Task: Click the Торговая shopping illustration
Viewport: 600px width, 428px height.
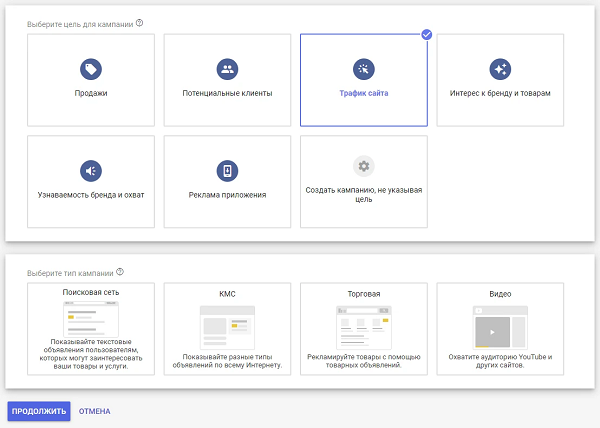Action: point(364,327)
